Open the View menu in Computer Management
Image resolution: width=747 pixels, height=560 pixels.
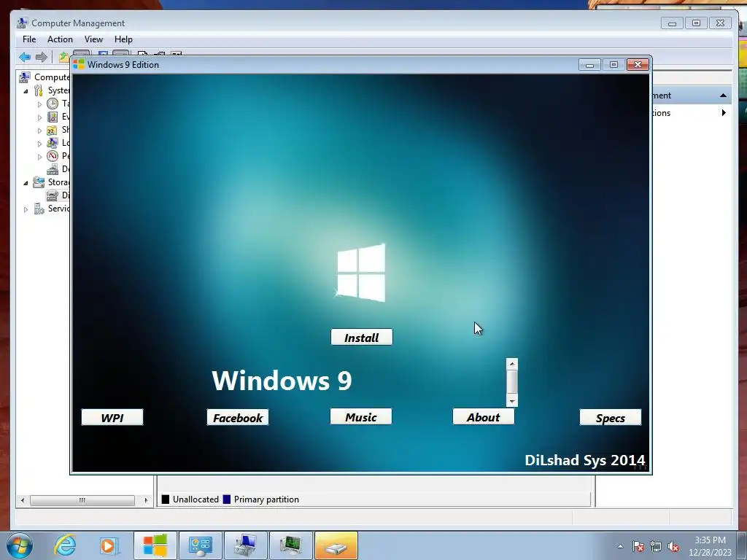point(93,39)
